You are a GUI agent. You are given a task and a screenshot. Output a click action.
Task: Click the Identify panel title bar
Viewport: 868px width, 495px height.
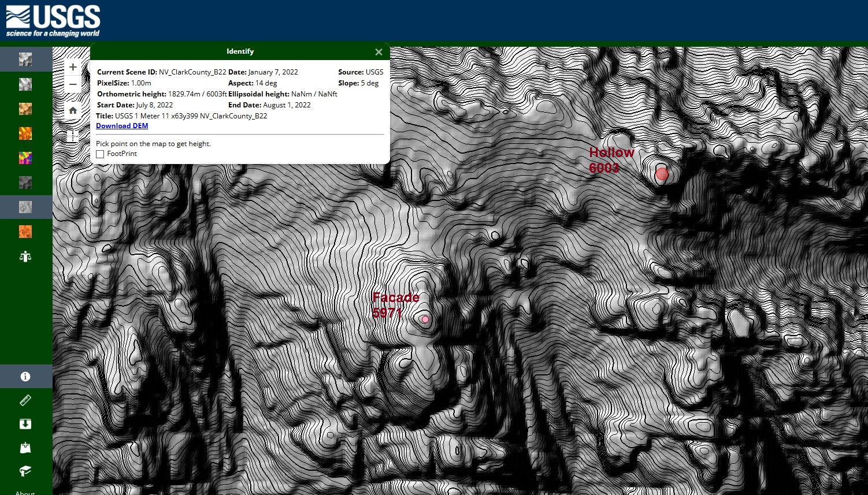240,51
